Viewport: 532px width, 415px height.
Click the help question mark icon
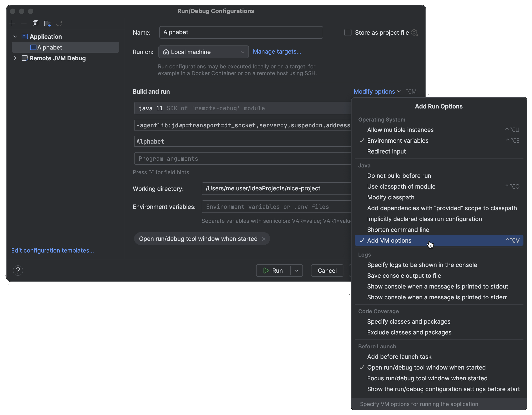(18, 270)
